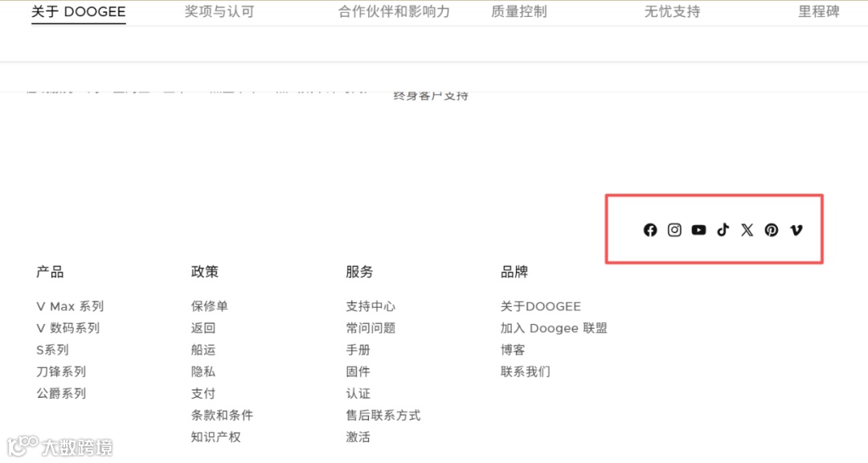Open the V 数码系列 link
The height and width of the screenshot is (463, 868).
(68, 328)
